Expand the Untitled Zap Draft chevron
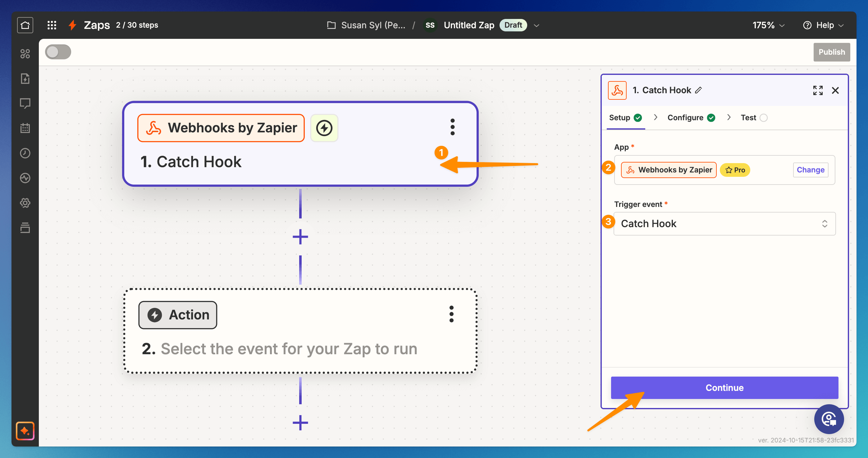The height and width of the screenshot is (458, 868). click(537, 25)
